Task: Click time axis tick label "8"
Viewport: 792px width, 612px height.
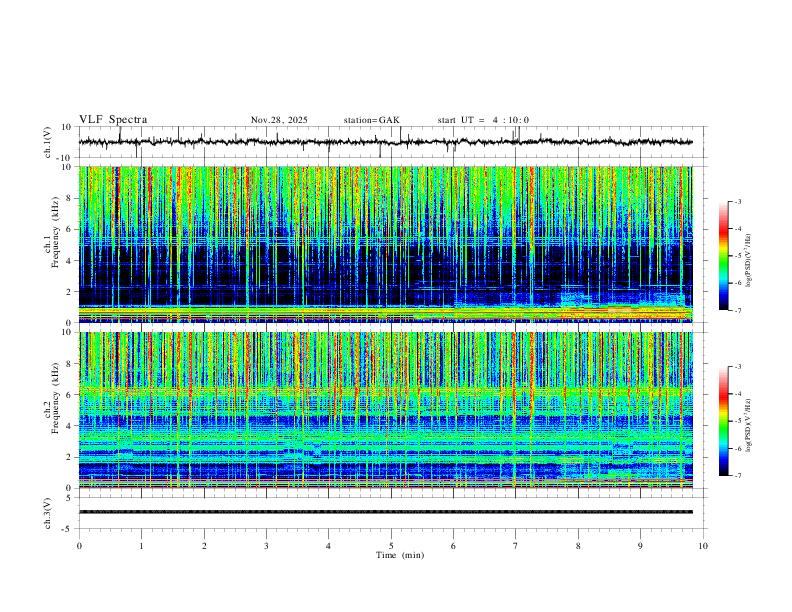Action: pos(578,546)
